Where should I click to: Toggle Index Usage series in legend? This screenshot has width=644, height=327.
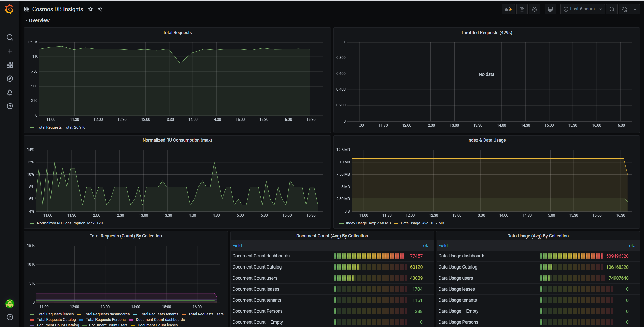[356, 223]
